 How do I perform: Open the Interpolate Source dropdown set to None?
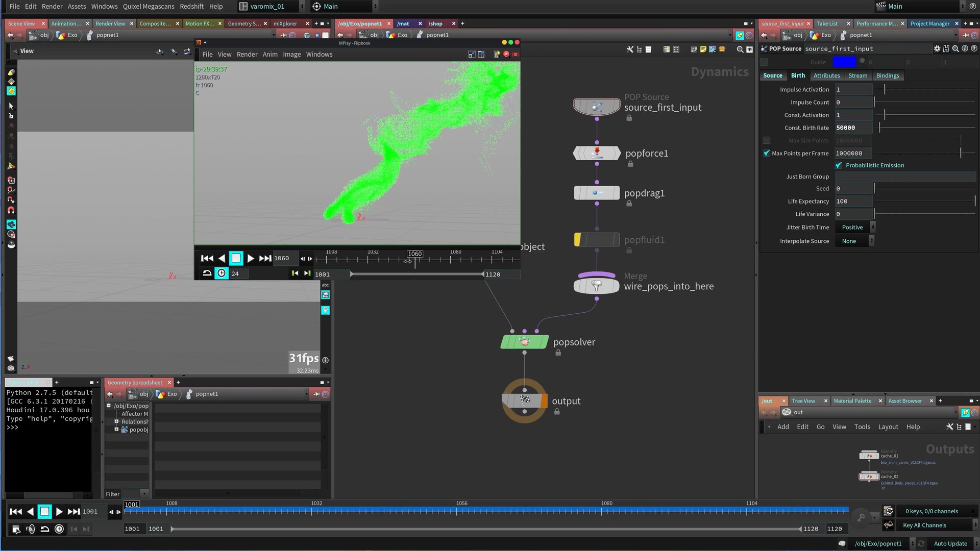pos(854,241)
